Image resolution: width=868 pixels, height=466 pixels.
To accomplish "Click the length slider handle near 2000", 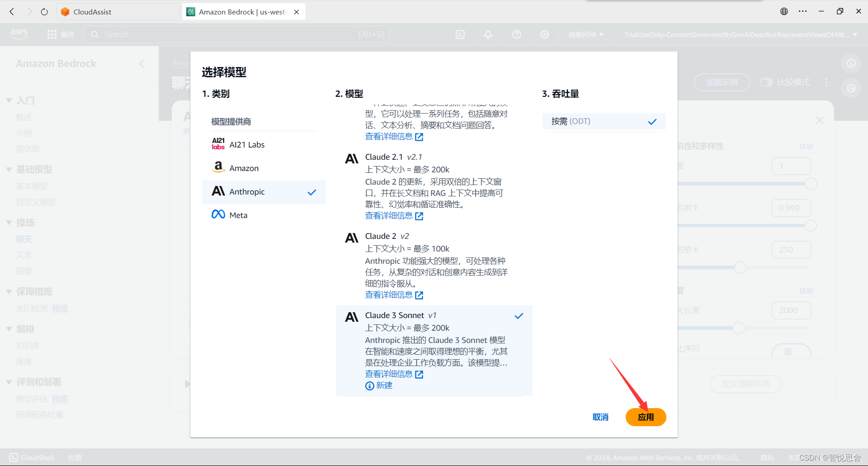I will coord(738,328).
